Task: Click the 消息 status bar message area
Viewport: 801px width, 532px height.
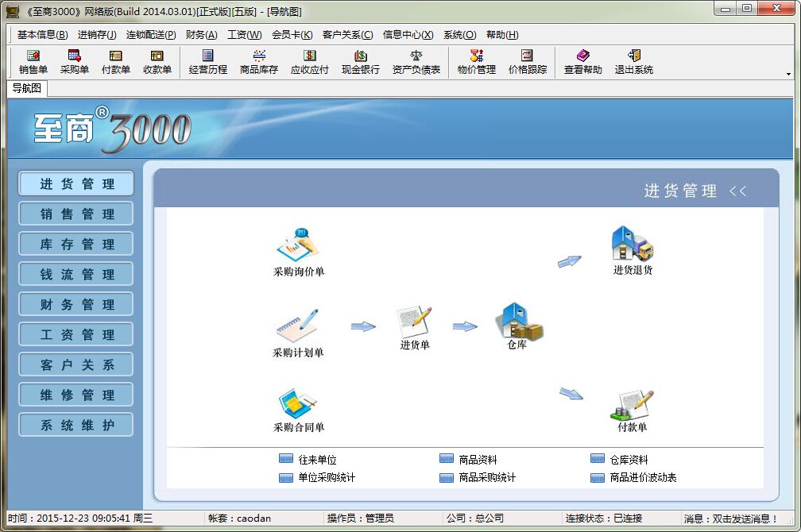Action: [x=729, y=519]
